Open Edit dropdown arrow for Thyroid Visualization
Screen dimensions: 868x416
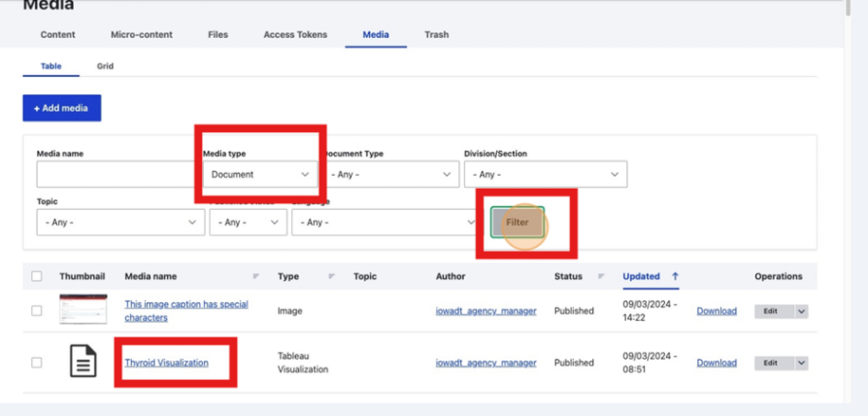802,363
